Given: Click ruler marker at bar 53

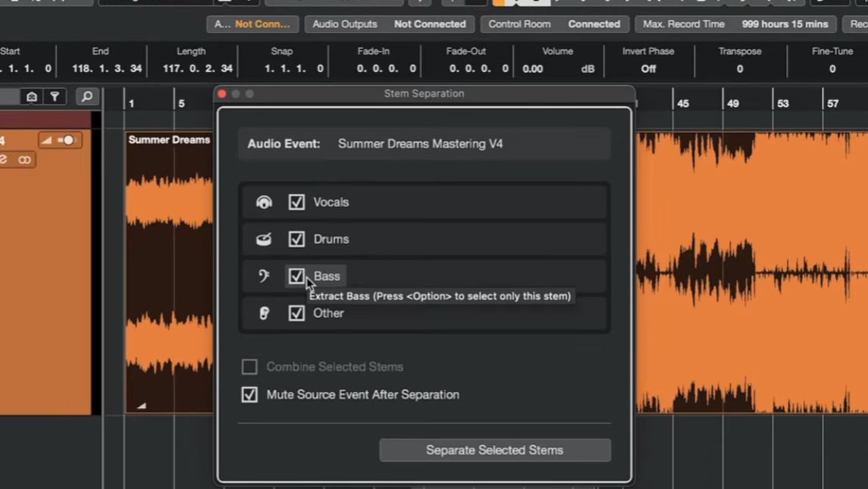Looking at the screenshot, I should pos(783,104).
